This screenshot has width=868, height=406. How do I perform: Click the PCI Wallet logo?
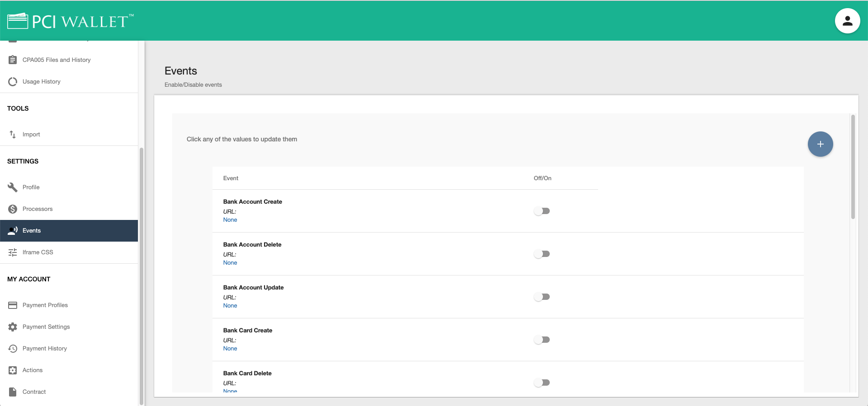71,21
